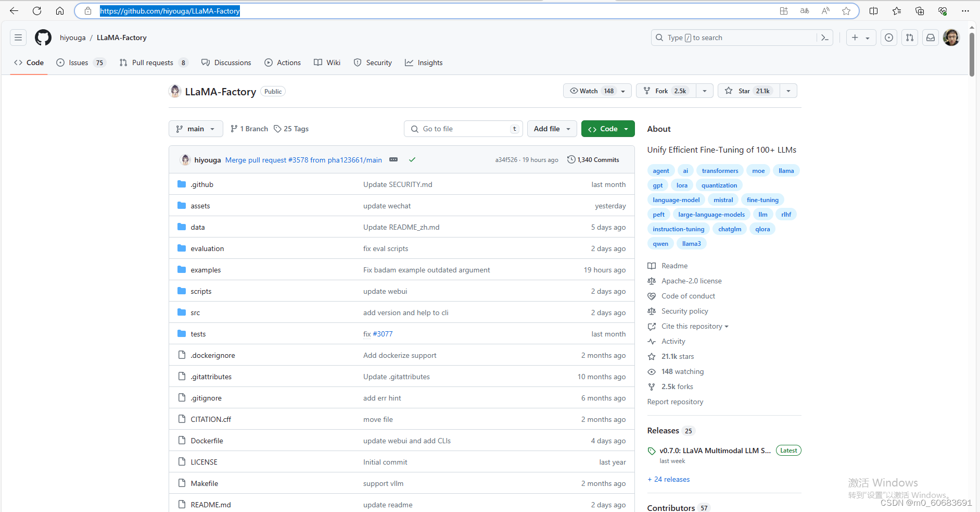Open the Discussions tab
Viewport: 980px width, 512px height.
(x=226, y=63)
